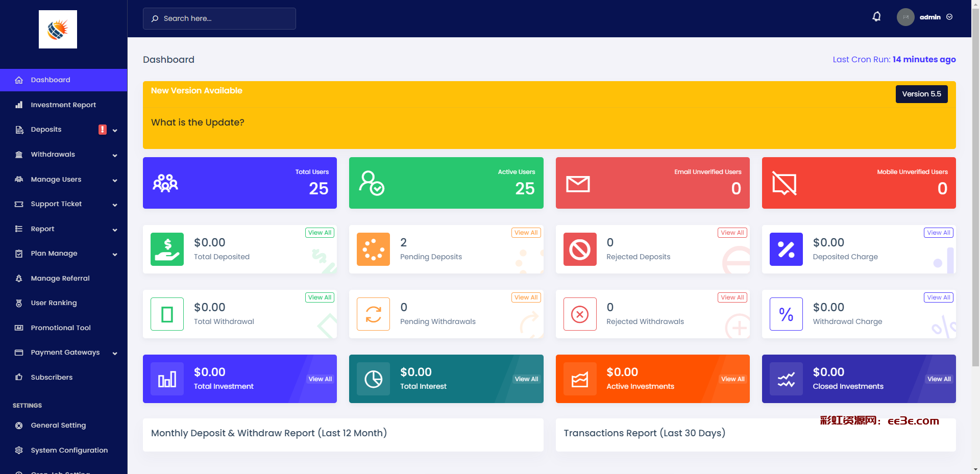Expand the Payment Gateways menu chevron

tap(115, 354)
